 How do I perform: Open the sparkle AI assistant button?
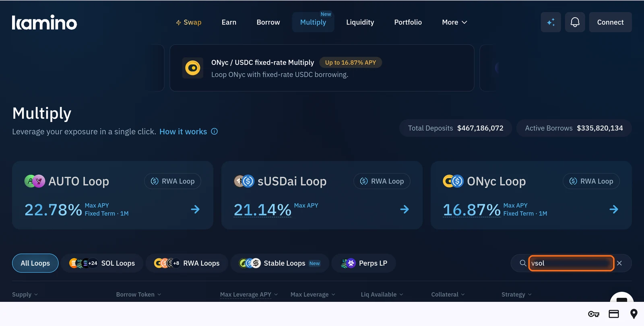pos(551,22)
